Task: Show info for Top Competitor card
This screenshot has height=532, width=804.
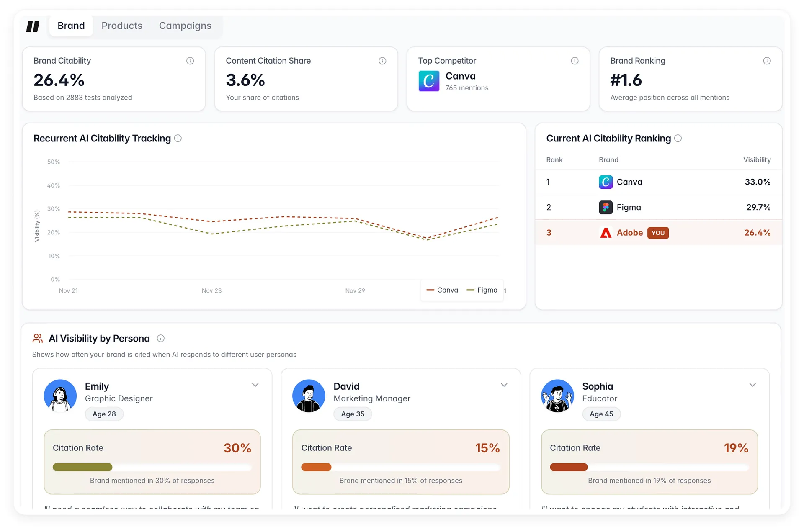Action: pos(575,61)
